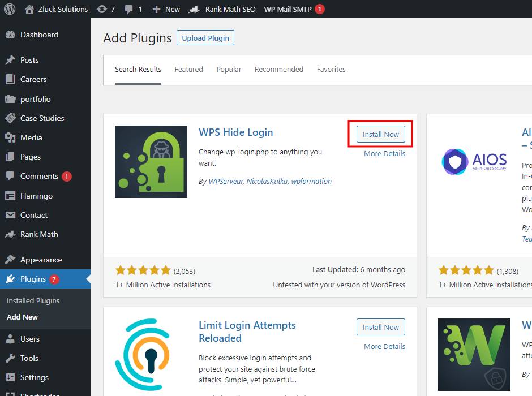Click the Appearance paintbrush icon
The height and width of the screenshot is (396, 532).
11,260
